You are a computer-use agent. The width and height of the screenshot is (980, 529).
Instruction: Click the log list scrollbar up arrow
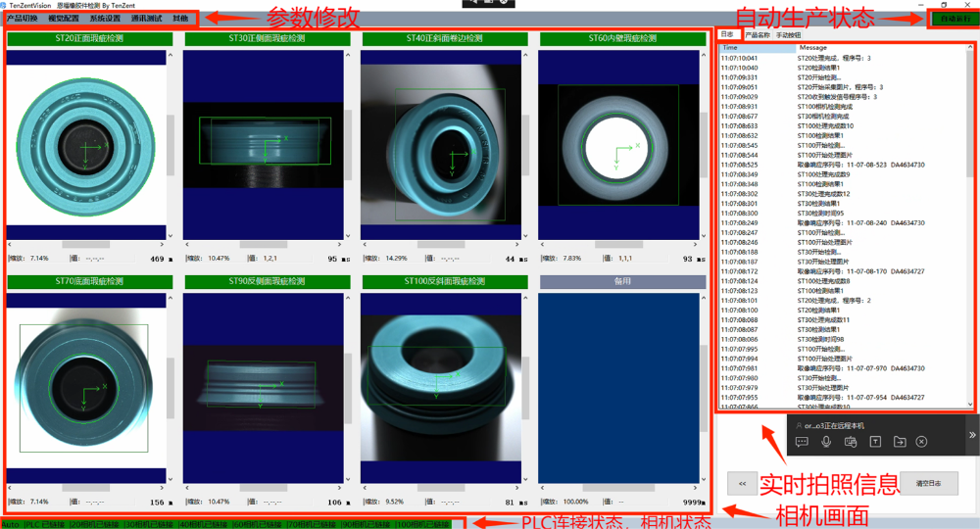969,47
